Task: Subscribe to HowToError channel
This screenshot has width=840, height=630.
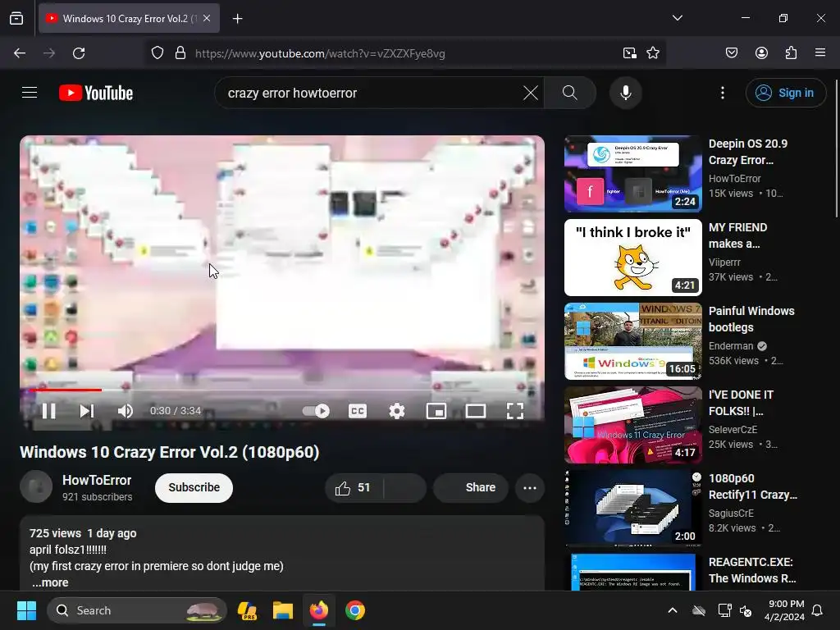Action: click(194, 487)
